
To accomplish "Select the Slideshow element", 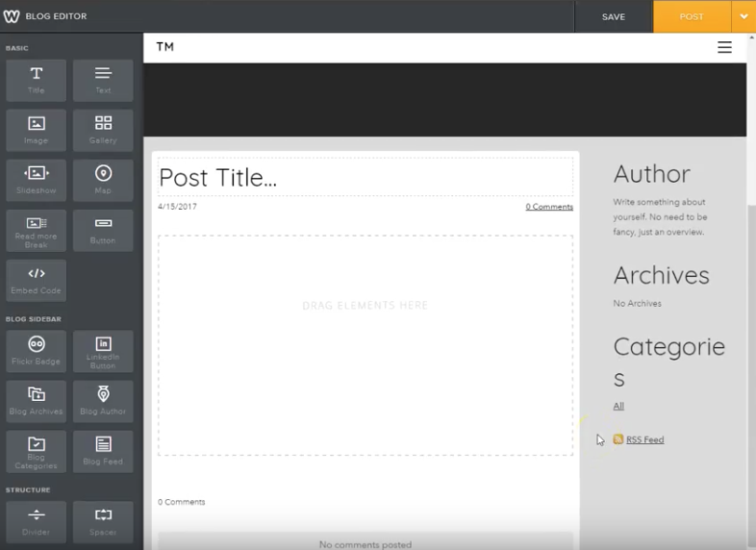I will [37, 180].
